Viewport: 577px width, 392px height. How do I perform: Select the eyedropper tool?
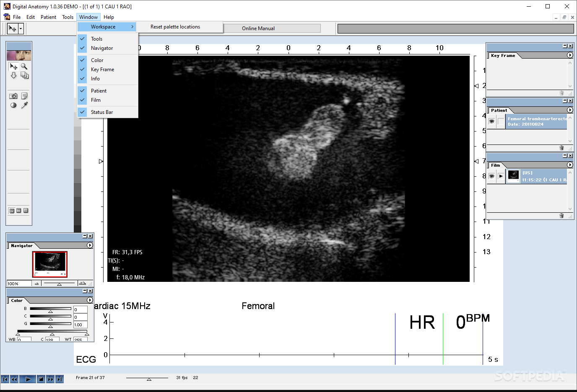coord(24,105)
